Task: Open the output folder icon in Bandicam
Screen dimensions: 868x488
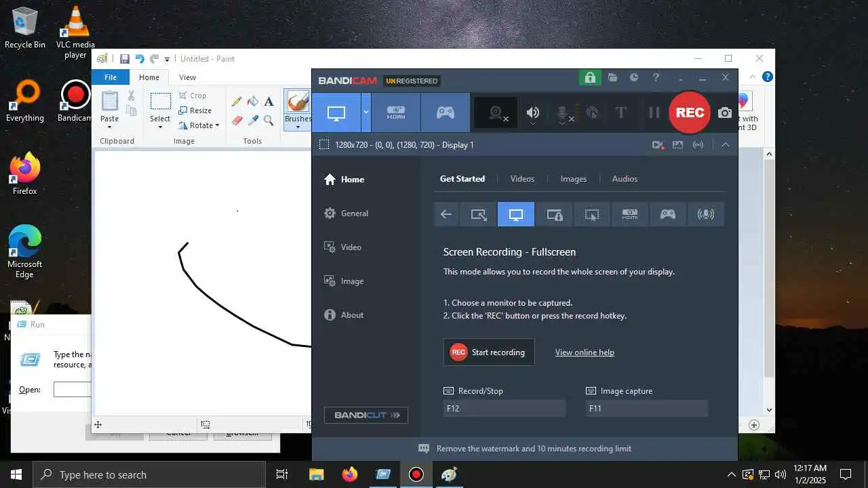Action: [612, 77]
